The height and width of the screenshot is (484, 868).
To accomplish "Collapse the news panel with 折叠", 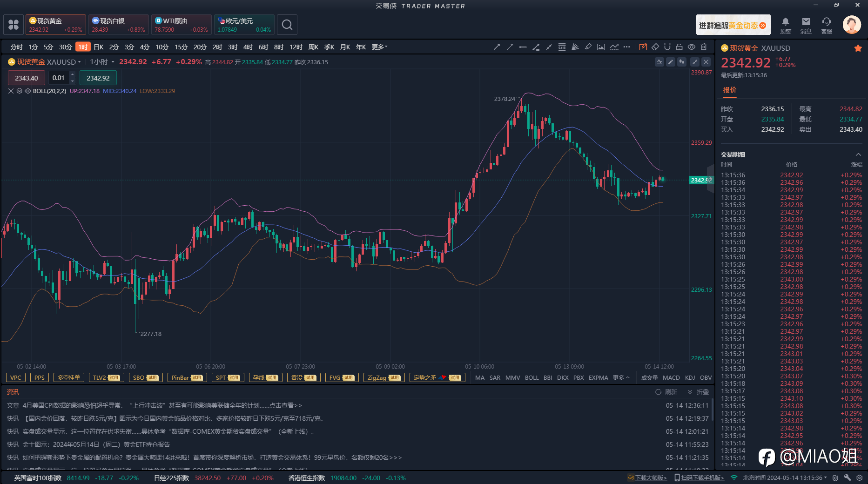I will tap(698, 392).
